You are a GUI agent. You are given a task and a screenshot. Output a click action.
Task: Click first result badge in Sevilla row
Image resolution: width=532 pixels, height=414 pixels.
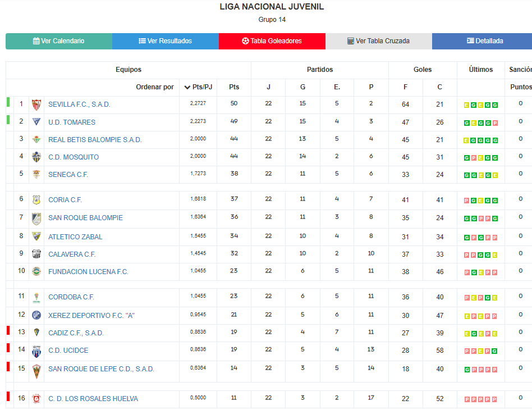pyautogui.click(x=466, y=105)
